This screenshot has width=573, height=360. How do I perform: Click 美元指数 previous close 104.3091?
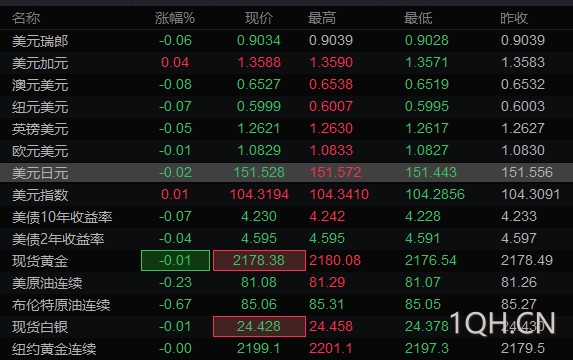[x=531, y=194]
